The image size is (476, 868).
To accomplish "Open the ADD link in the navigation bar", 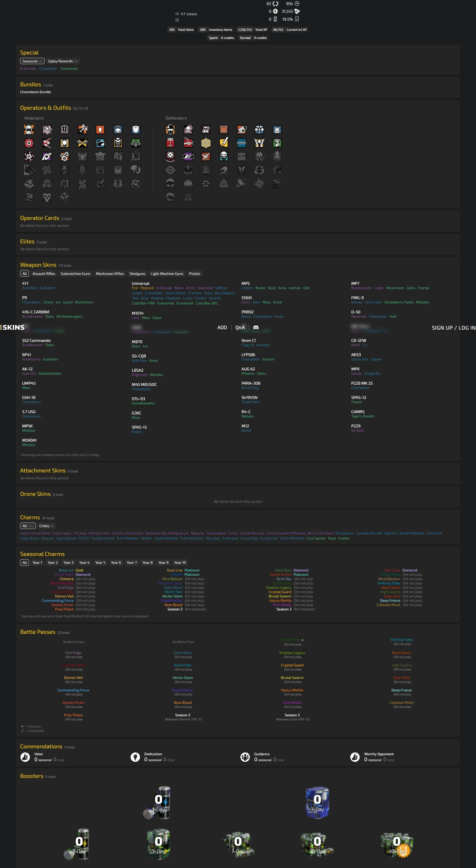I will [222, 328].
